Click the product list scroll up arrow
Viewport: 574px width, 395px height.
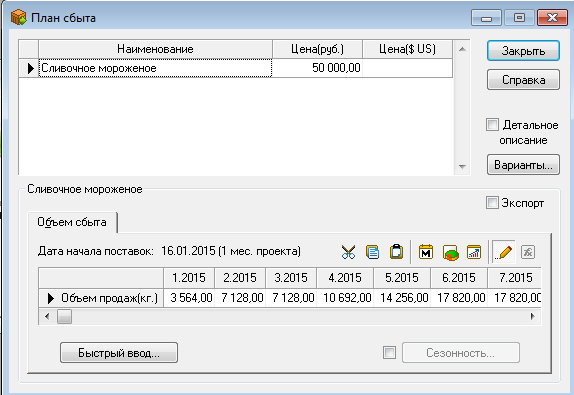pos(462,49)
